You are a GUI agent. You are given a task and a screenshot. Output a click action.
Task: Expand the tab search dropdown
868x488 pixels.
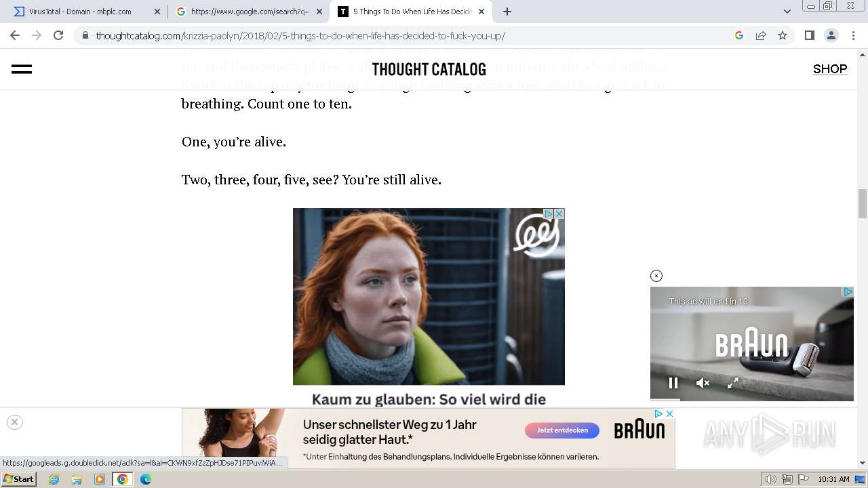coord(787,12)
